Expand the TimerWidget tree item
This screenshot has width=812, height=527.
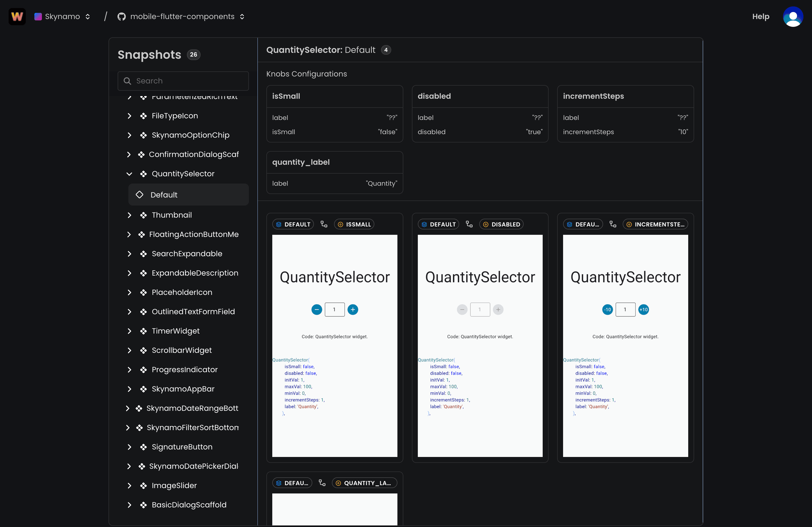click(x=129, y=331)
